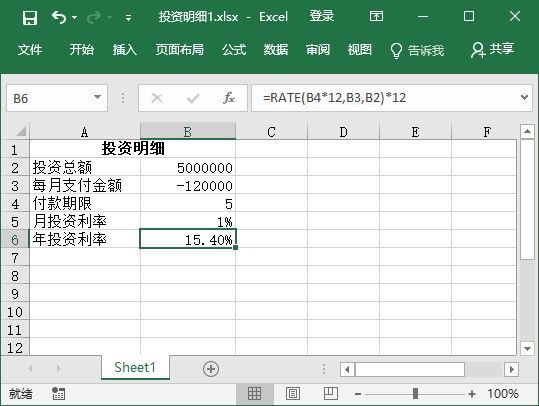Image resolution: width=539 pixels, height=406 pixels.
Task: Open Insert Function fx dialog
Action: (x=229, y=98)
